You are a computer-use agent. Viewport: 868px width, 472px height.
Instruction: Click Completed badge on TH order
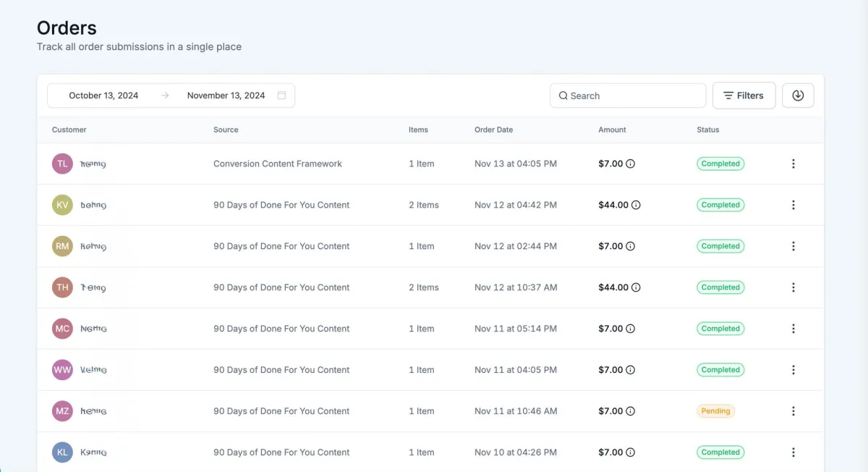(x=720, y=287)
